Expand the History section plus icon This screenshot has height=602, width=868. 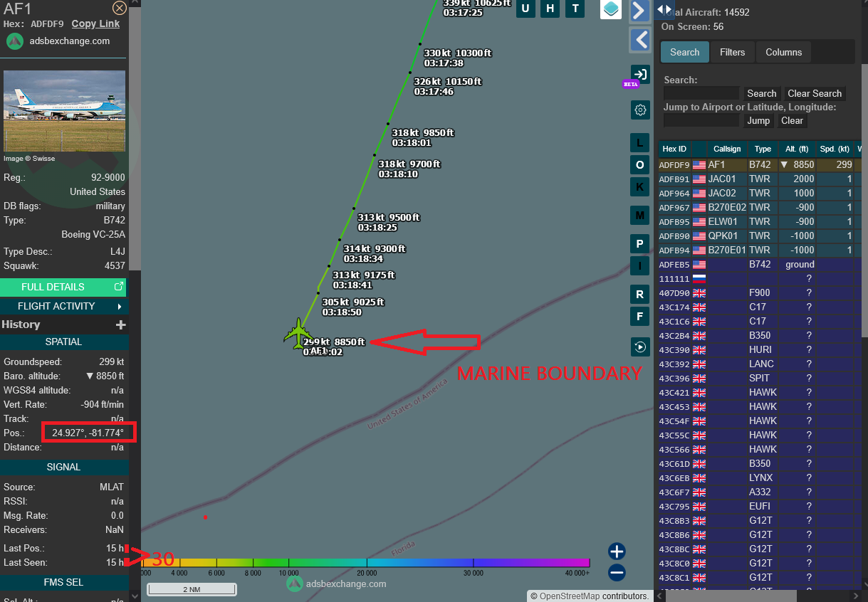121,324
